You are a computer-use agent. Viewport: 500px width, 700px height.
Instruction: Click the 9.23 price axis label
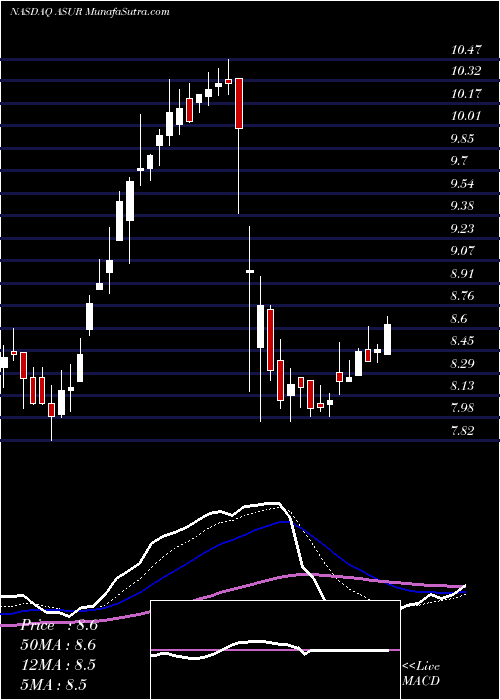[x=462, y=228]
